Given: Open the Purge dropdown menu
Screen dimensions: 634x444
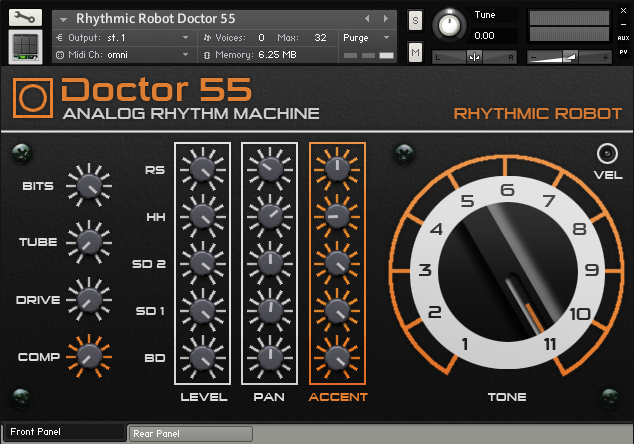Looking at the screenshot, I should point(366,38).
